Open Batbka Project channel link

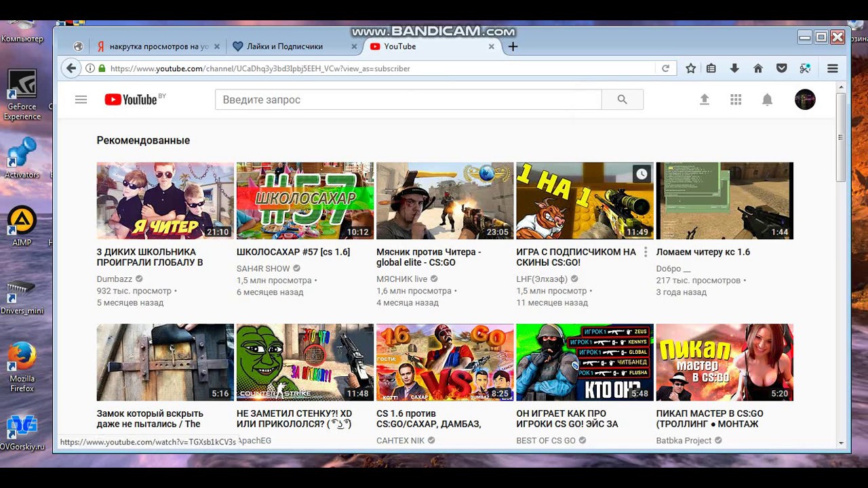coord(684,441)
